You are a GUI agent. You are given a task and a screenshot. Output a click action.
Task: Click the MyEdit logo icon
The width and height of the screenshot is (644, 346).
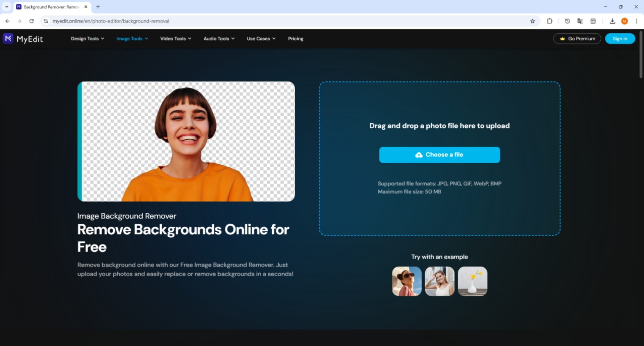8,39
